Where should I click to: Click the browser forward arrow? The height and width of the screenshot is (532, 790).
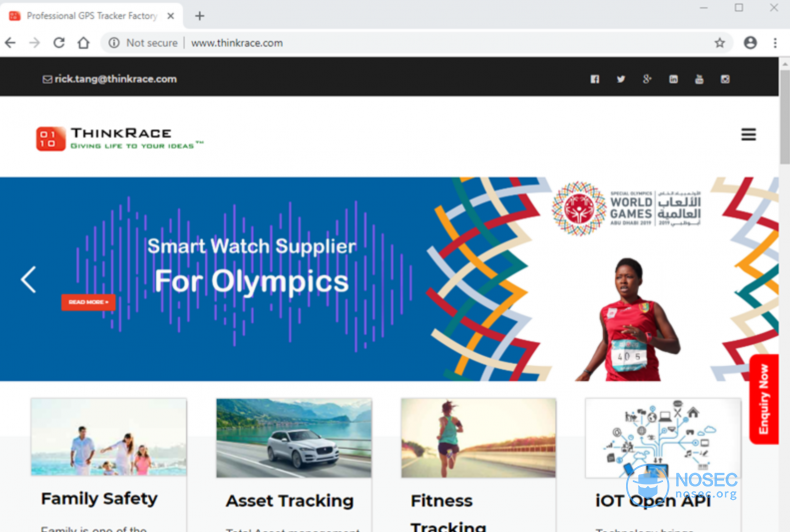point(34,43)
